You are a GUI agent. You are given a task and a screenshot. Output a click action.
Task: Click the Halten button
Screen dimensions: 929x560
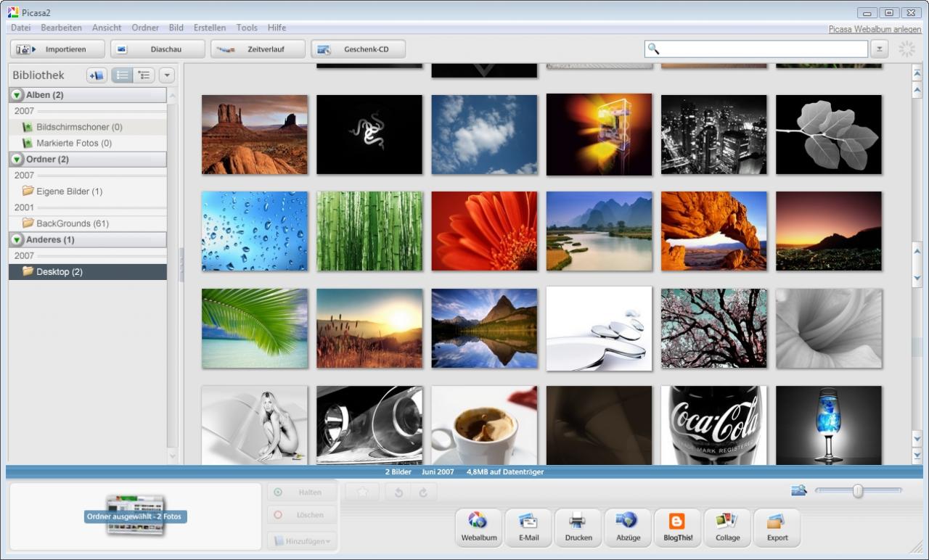(301, 493)
